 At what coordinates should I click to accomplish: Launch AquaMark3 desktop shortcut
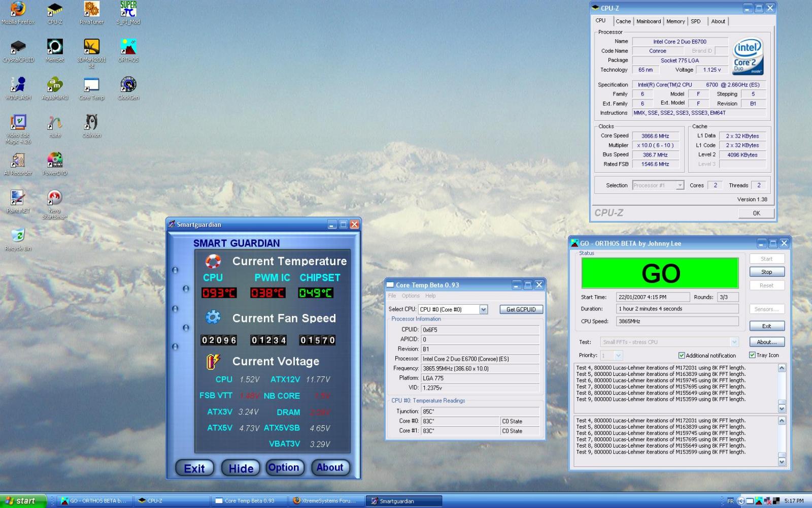pos(55,88)
